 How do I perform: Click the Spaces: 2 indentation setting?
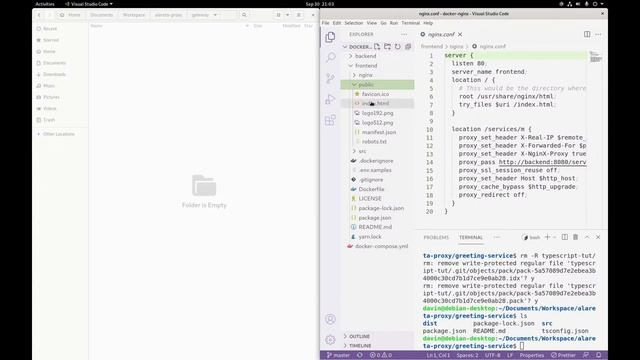tap(467, 355)
